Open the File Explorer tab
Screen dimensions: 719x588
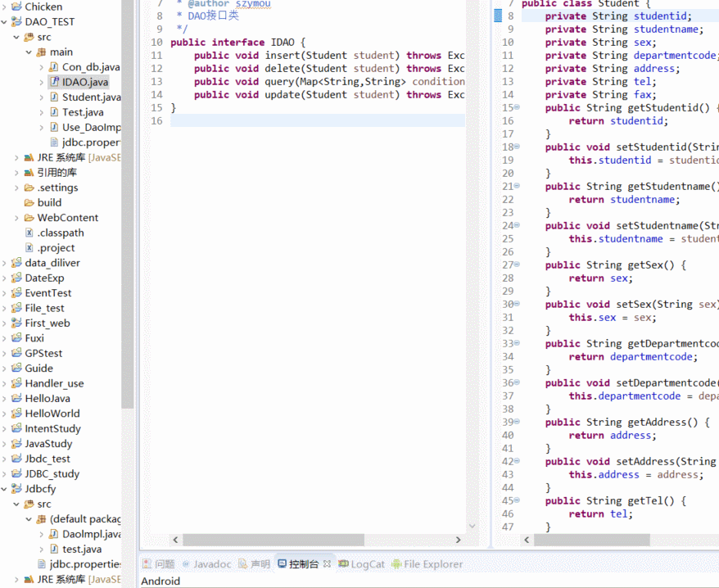(427, 564)
